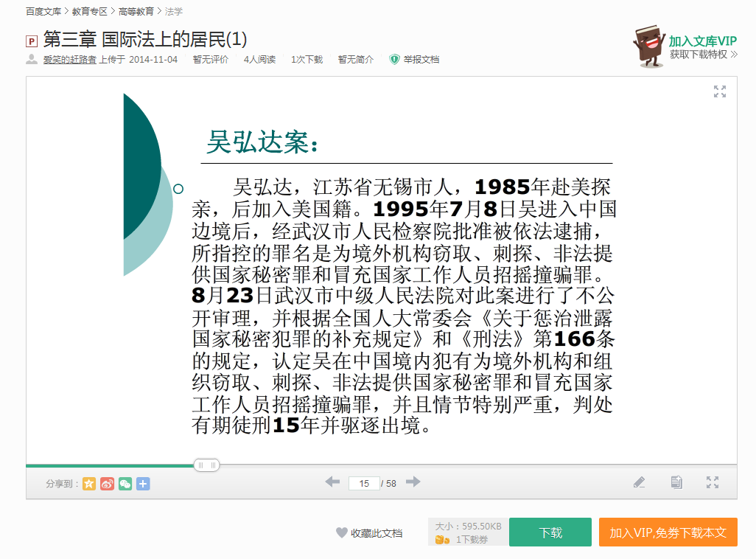Go to previous page arrow
Screen dimensions: 756x559
(x=332, y=482)
